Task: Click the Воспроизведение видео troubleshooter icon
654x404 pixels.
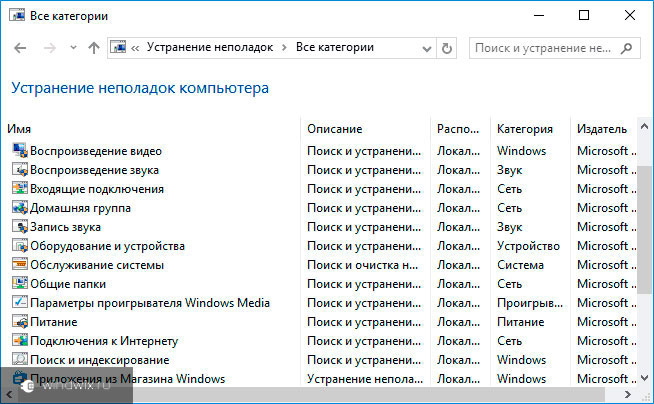Action: [20, 151]
